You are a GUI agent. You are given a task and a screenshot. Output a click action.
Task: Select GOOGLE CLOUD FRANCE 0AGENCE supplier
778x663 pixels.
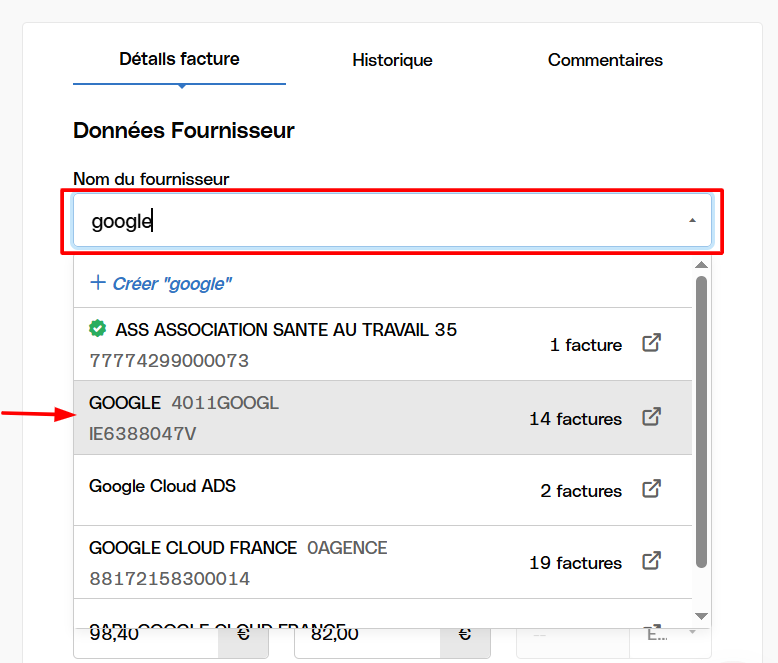[x=383, y=562]
